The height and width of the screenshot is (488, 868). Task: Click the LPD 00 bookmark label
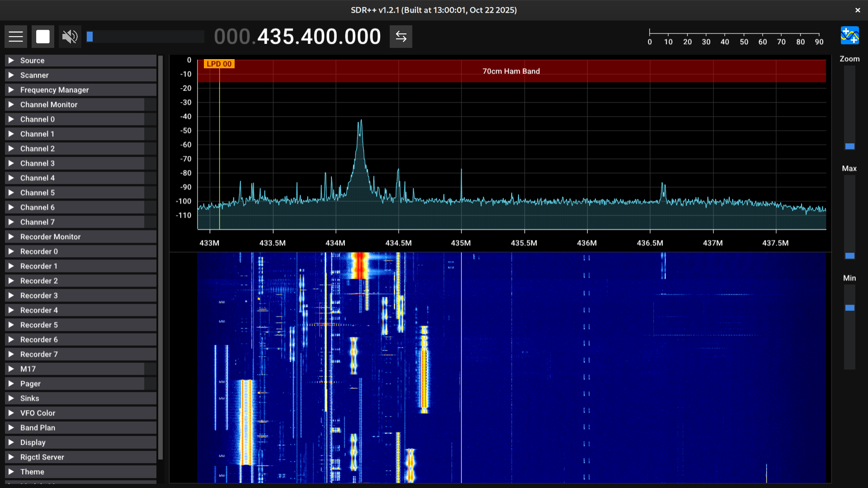pyautogui.click(x=219, y=64)
